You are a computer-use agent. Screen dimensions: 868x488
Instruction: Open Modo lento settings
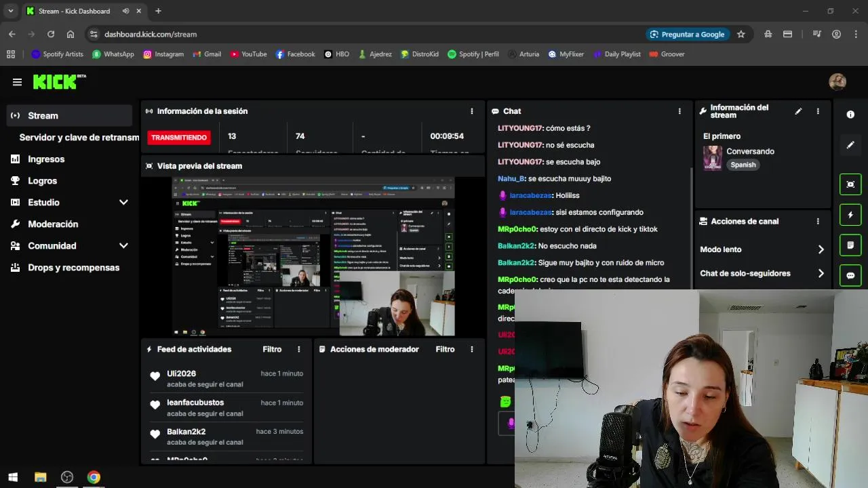[762, 249]
